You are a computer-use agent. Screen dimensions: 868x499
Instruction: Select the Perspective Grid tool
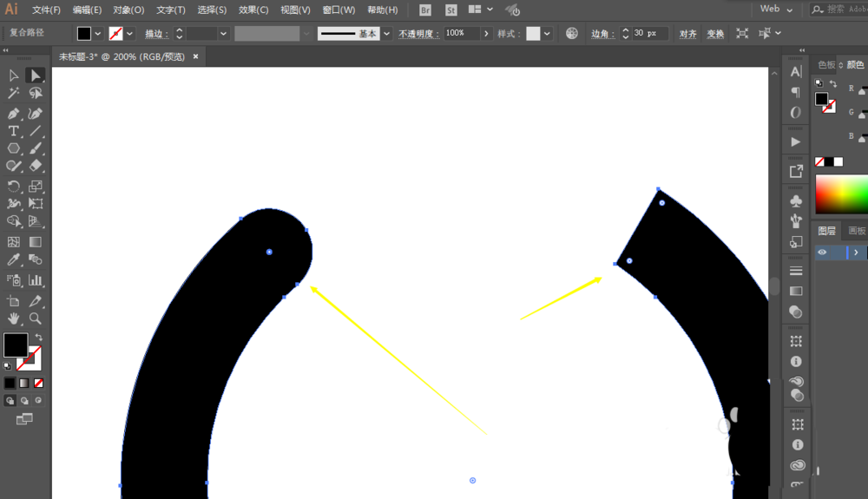tap(36, 221)
